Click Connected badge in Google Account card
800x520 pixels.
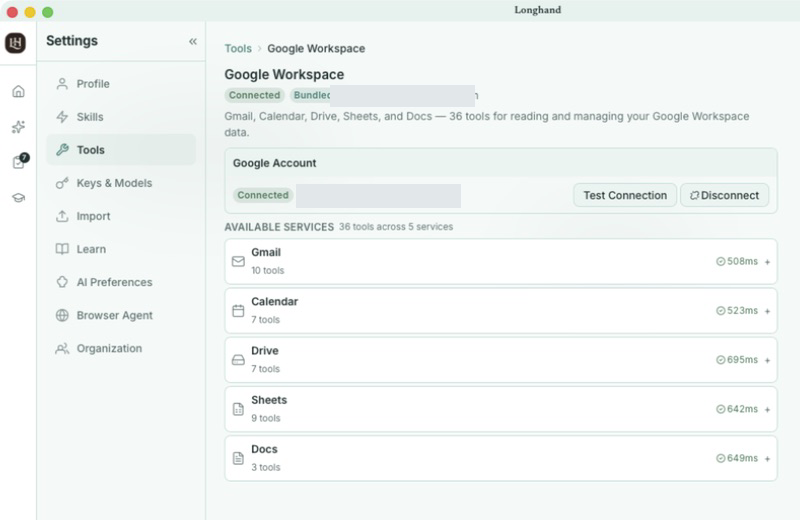(x=263, y=195)
